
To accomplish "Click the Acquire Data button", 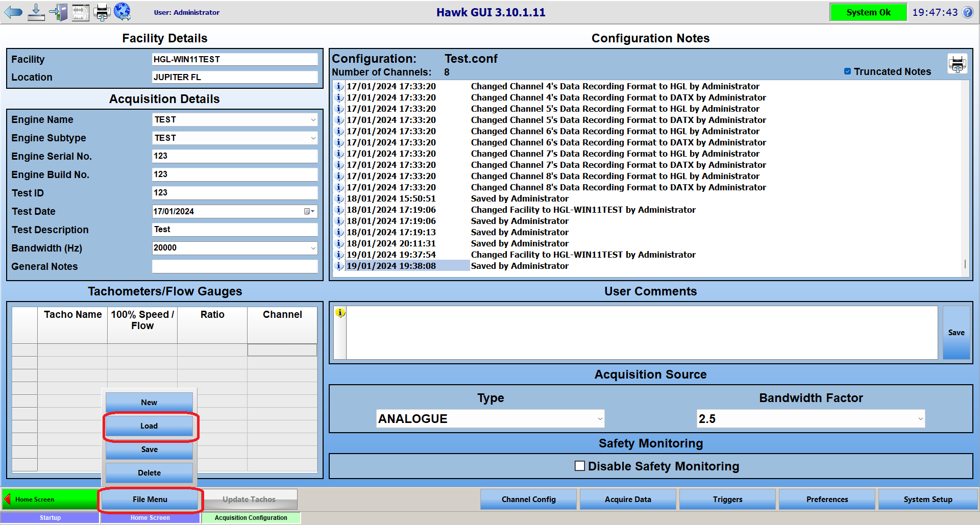I will pyautogui.click(x=628, y=499).
